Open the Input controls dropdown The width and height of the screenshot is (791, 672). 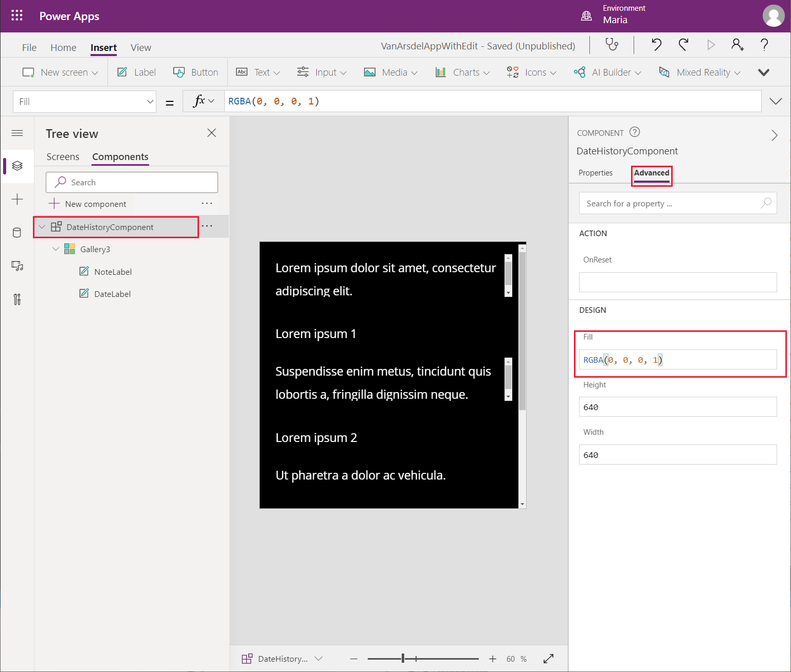321,72
